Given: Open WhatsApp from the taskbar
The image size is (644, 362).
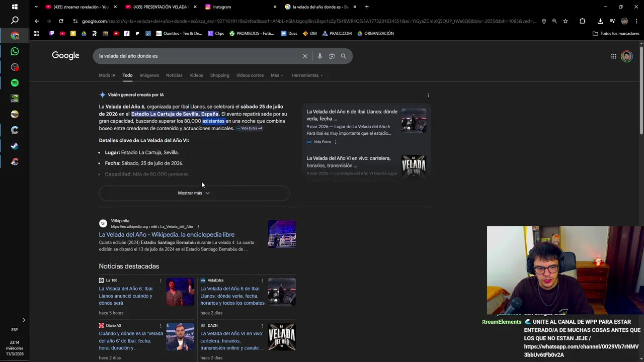Looking at the screenshot, I should tap(15, 51).
